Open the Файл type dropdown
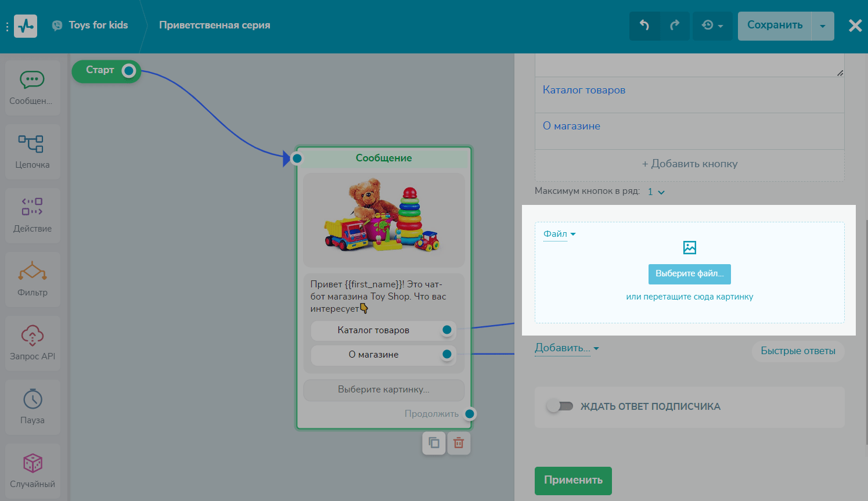The image size is (868, 501). click(x=559, y=234)
